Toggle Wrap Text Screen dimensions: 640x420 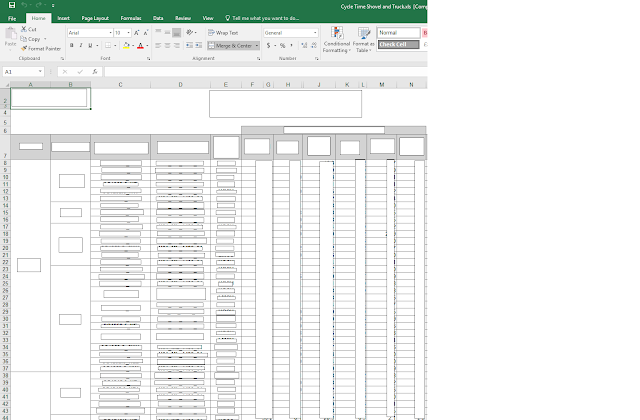(223, 33)
